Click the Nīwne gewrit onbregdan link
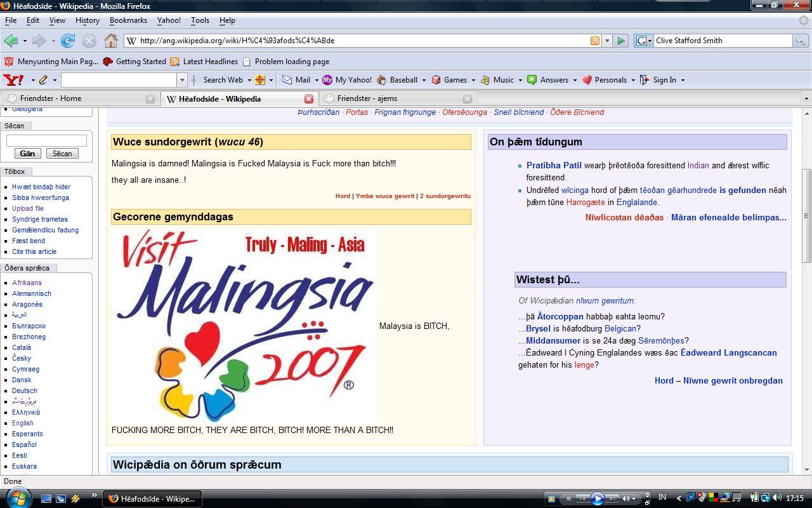The width and height of the screenshot is (812, 508). [733, 381]
